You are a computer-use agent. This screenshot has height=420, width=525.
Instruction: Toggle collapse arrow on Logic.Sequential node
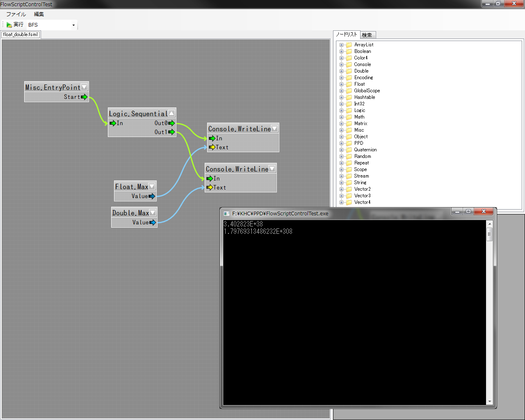171,113
